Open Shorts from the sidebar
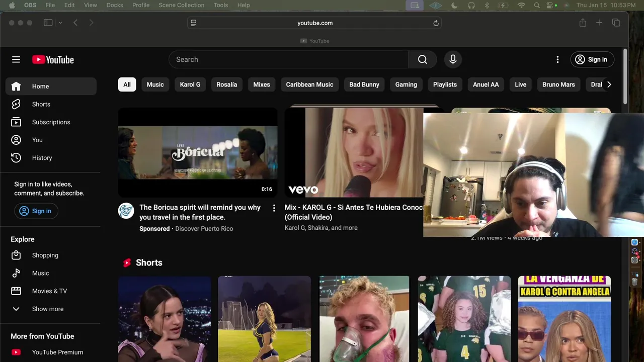The height and width of the screenshot is (362, 644). [x=51, y=104]
